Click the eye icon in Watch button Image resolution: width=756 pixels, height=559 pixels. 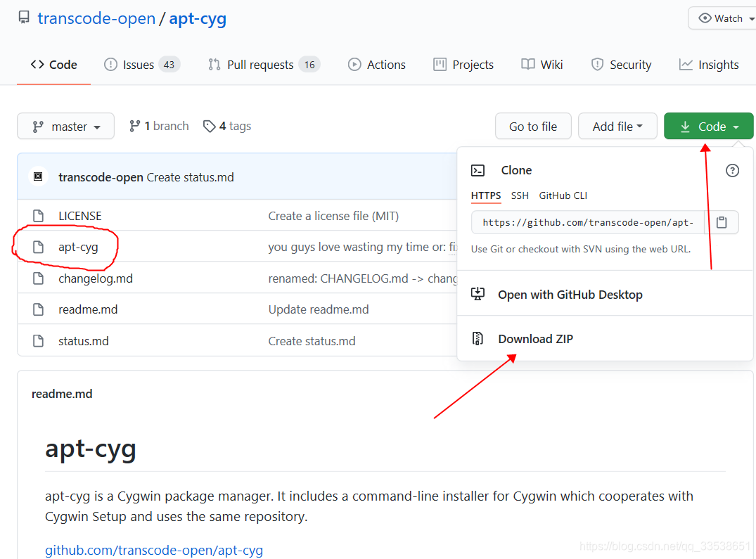[705, 18]
